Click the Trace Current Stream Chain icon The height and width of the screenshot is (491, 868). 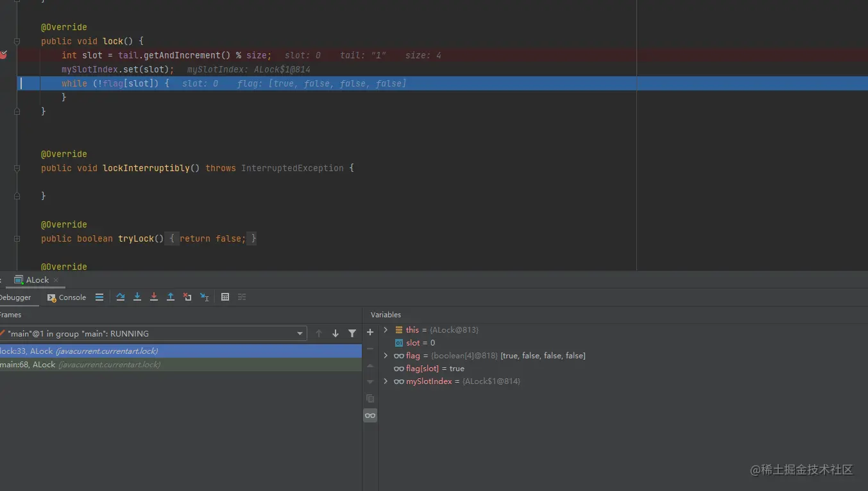coord(242,297)
